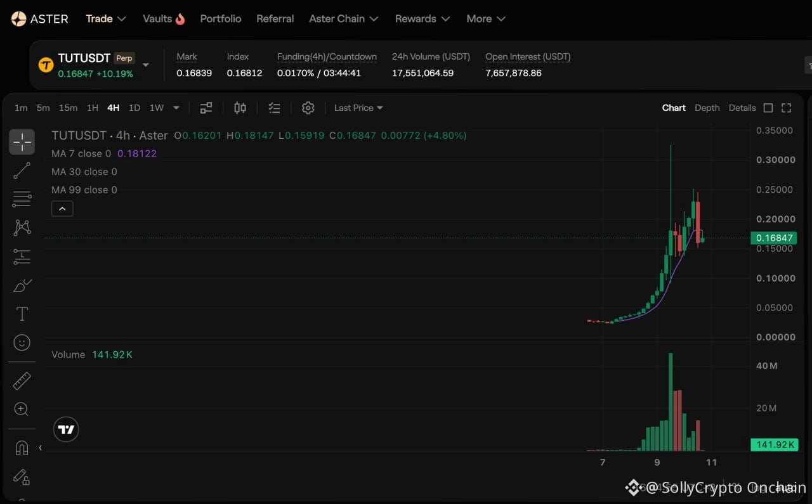Open the Referral page
This screenshot has width=812, height=504.
(275, 19)
